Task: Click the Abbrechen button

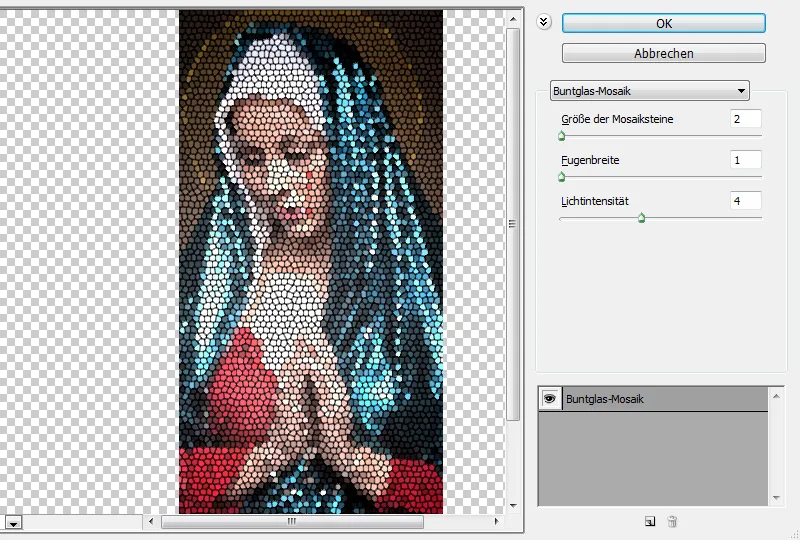Action: click(x=663, y=53)
